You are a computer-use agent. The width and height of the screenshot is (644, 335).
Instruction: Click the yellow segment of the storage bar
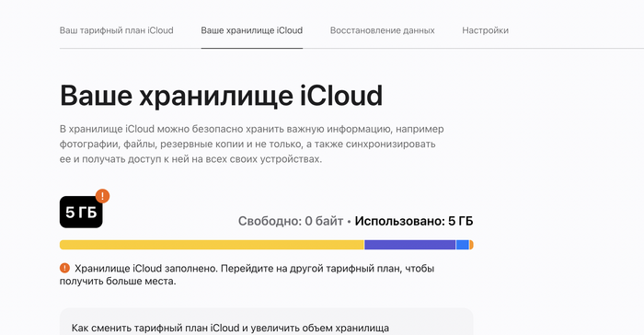pos(212,245)
